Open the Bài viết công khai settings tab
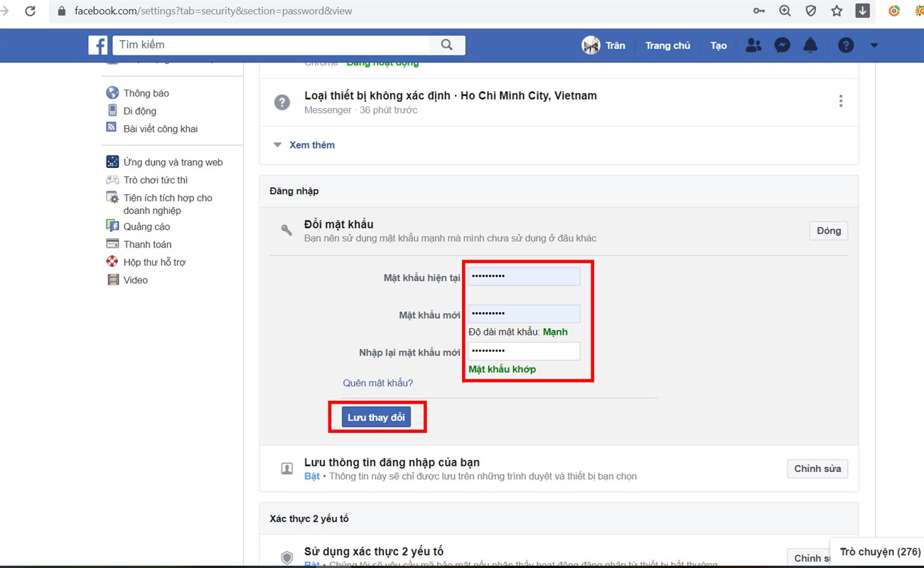924x568 pixels. (161, 129)
